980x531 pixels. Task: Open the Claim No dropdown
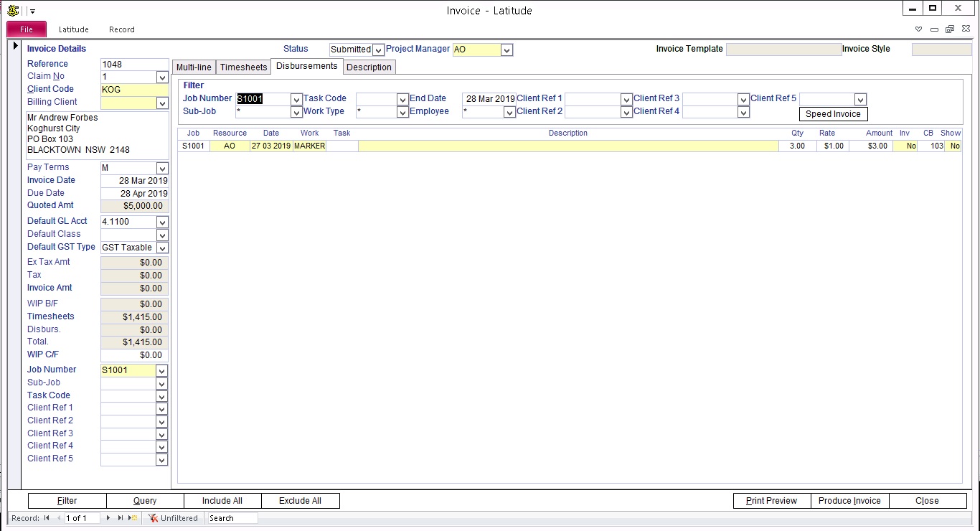pyautogui.click(x=161, y=77)
